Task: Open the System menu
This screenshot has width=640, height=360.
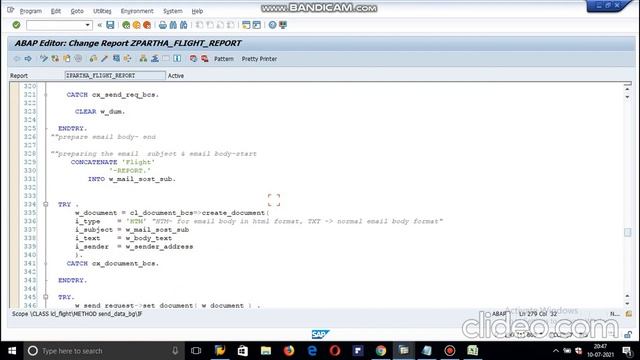Action: [173, 11]
